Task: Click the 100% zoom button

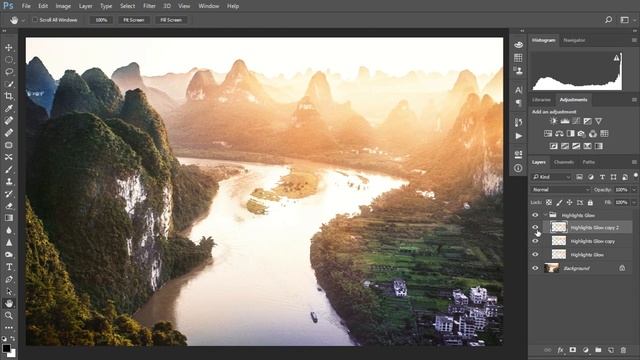Action: [101, 20]
